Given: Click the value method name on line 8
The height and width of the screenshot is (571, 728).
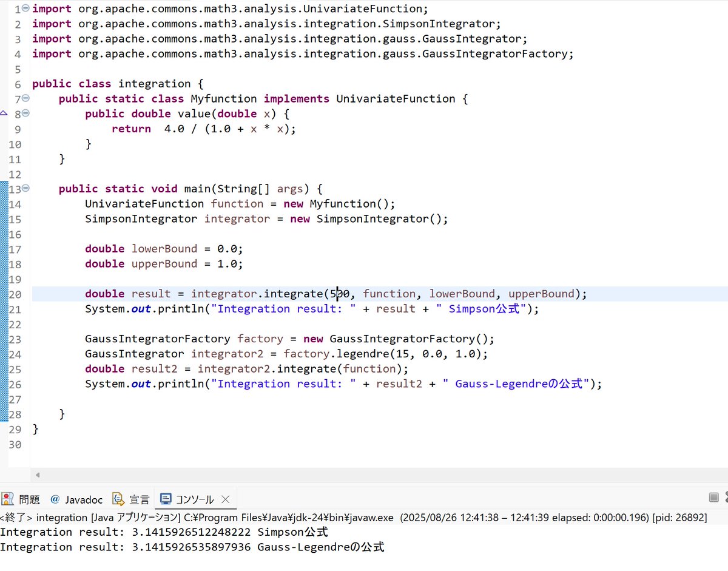Looking at the screenshot, I should [x=194, y=114].
